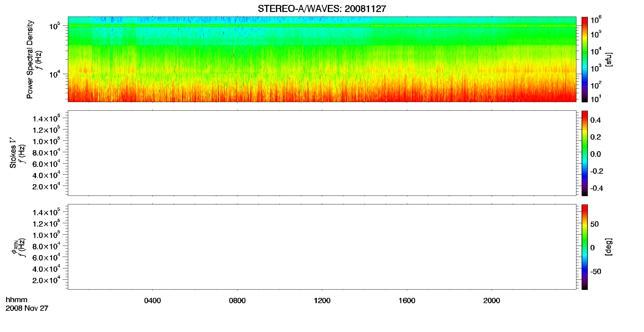Click the 1200 time axis tick label
Viewport: 644px width, 332px height.
(322, 301)
